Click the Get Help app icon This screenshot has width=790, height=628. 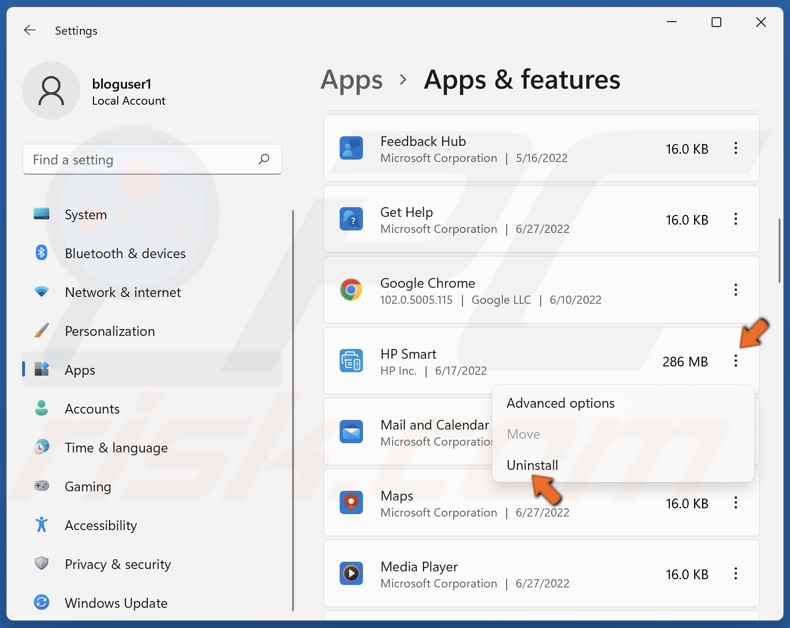(351, 219)
